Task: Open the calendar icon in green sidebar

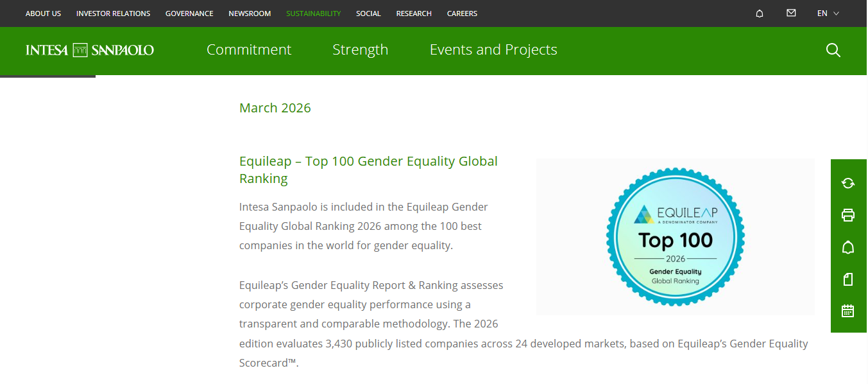Action: tap(848, 311)
